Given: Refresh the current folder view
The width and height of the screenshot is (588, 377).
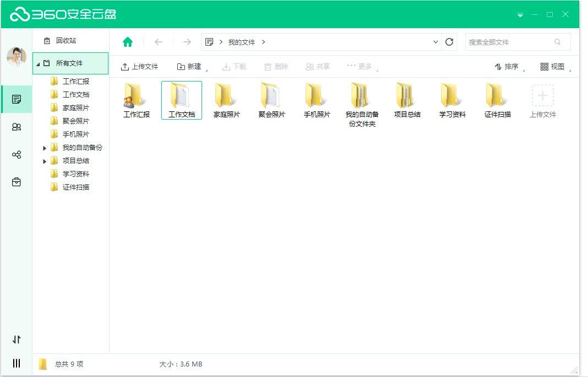Looking at the screenshot, I should [x=450, y=41].
